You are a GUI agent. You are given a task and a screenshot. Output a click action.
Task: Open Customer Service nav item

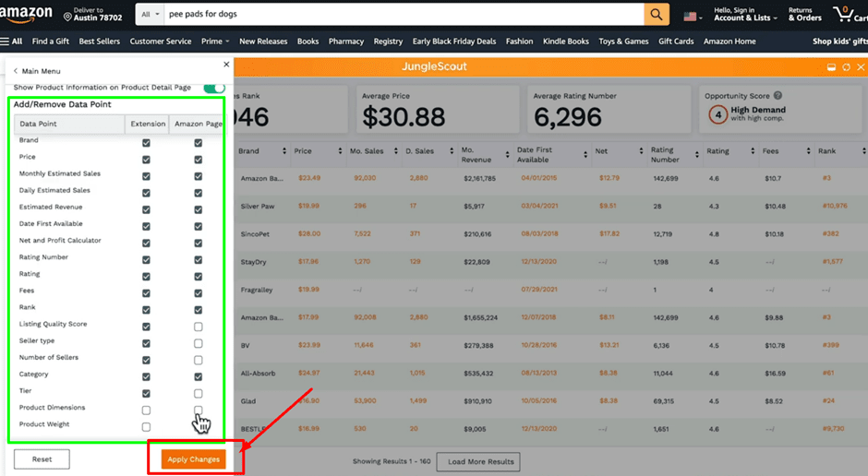161,42
